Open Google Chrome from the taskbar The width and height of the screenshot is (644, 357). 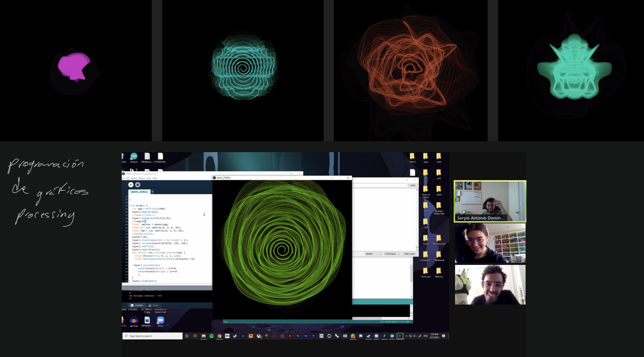pyautogui.click(x=219, y=336)
